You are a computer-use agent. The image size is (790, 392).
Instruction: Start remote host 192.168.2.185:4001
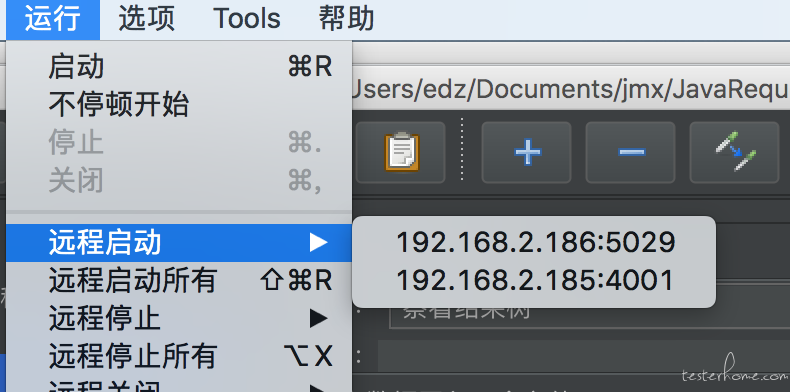click(x=534, y=280)
